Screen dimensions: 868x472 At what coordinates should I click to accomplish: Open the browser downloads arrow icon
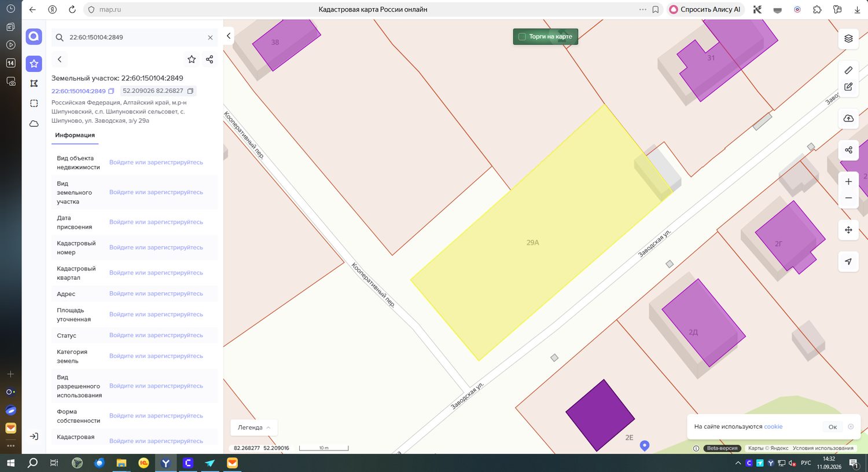coord(857,9)
